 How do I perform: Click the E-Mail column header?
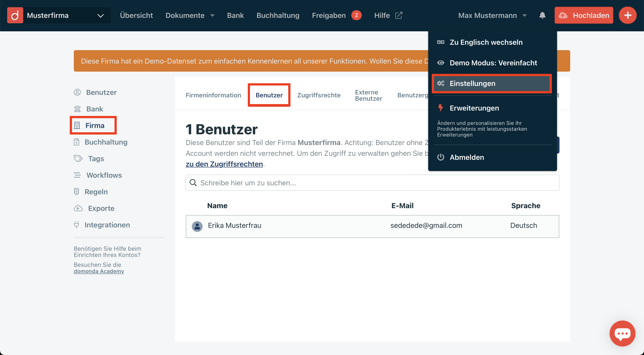click(x=402, y=205)
